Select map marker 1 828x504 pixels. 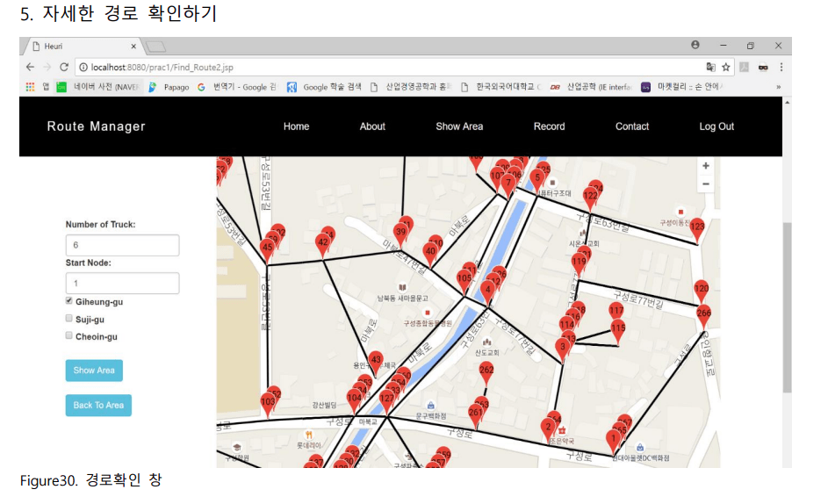(x=613, y=441)
